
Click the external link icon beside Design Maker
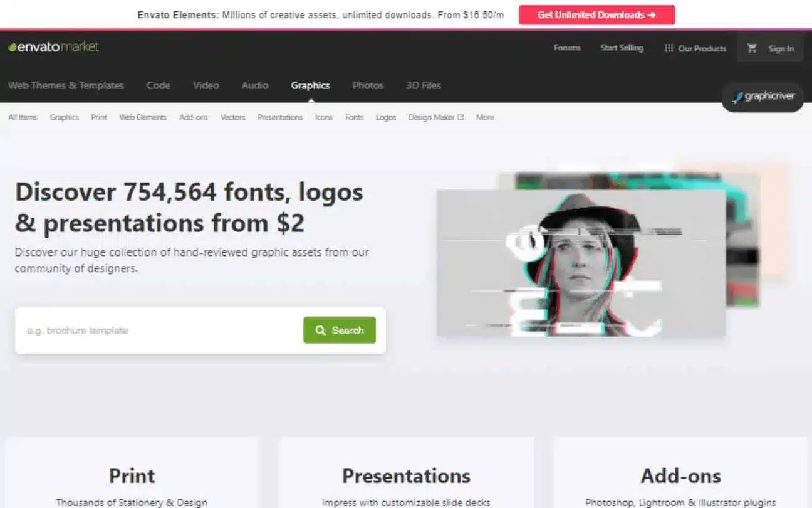461,117
